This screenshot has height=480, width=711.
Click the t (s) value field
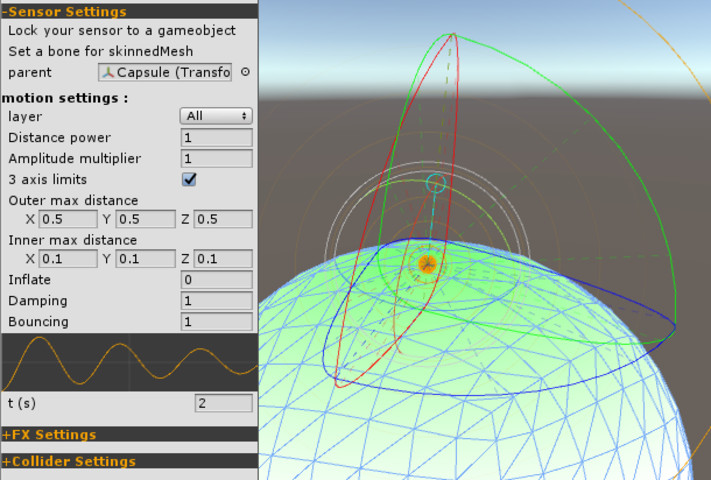point(224,403)
